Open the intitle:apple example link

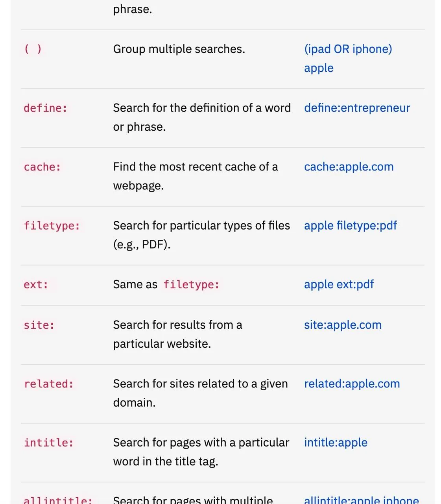[336, 443]
